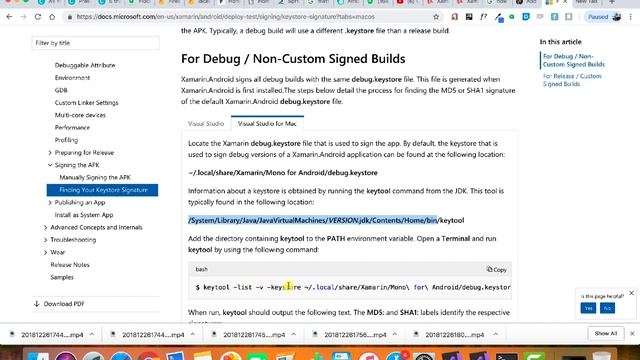Open the Profiling sidebar entry
This screenshot has height=360, width=640.
coord(66,140)
